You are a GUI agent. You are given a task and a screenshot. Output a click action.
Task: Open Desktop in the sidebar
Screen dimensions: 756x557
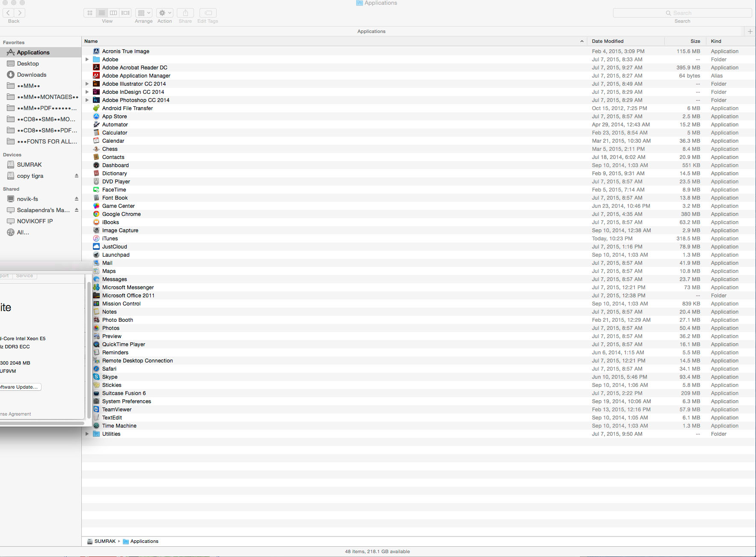coord(41,63)
